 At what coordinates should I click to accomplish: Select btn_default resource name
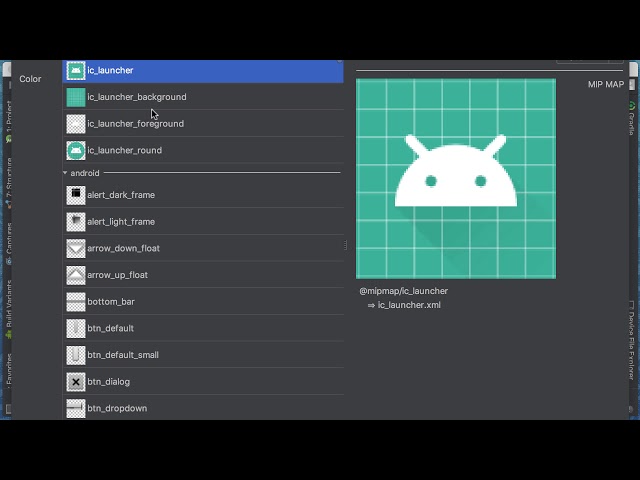pyautogui.click(x=111, y=328)
